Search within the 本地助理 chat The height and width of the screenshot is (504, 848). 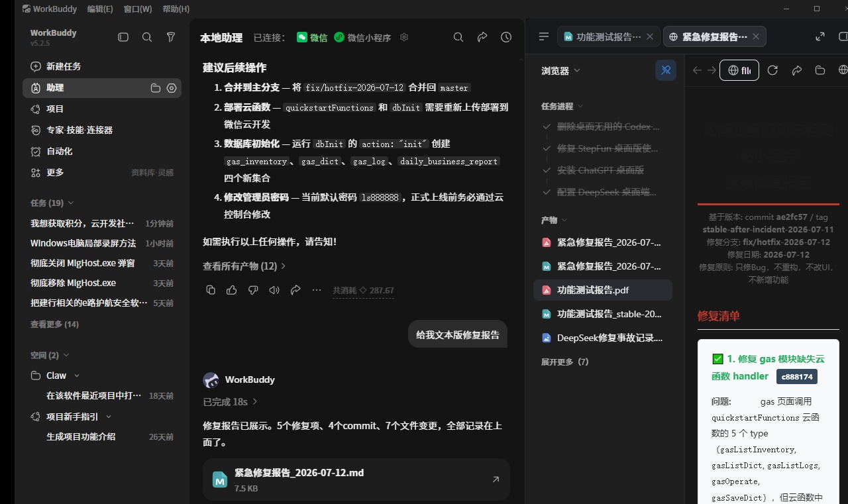pos(458,37)
